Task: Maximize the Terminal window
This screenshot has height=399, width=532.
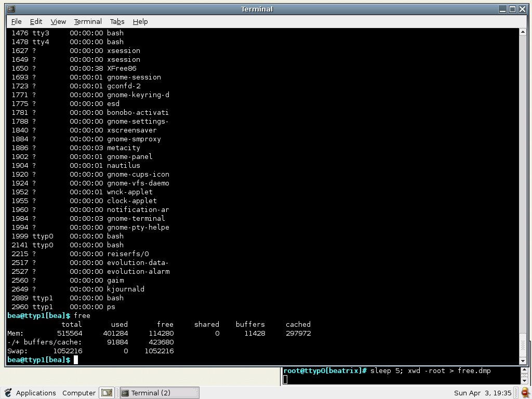Action: 513,9
